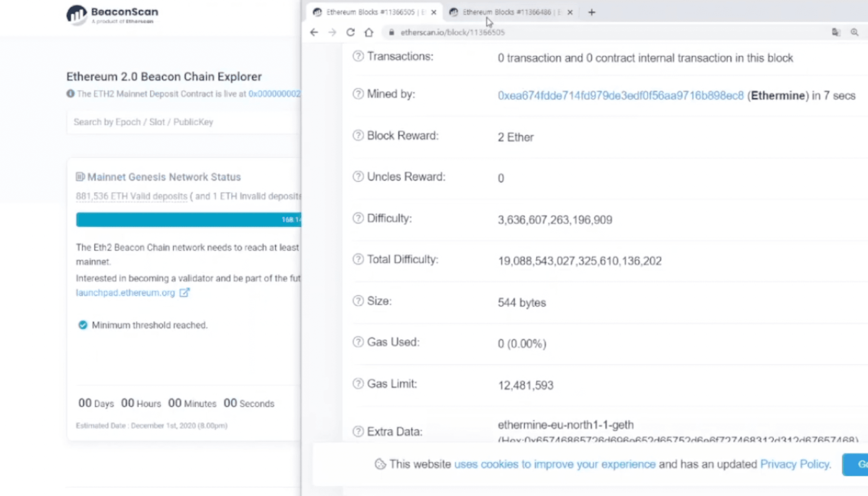Click the help icon beside Block Reward
Viewport: 868px width, 496px height.
358,135
